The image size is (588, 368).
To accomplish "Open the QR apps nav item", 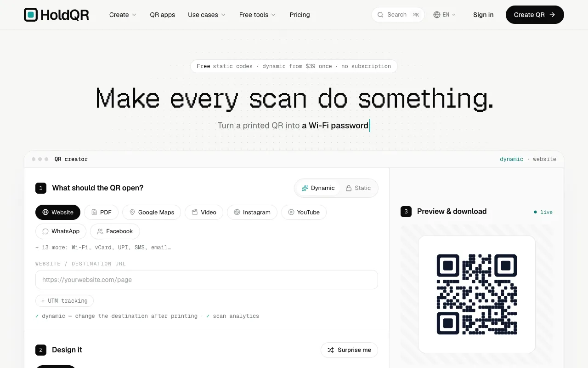I will tap(162, 15).
